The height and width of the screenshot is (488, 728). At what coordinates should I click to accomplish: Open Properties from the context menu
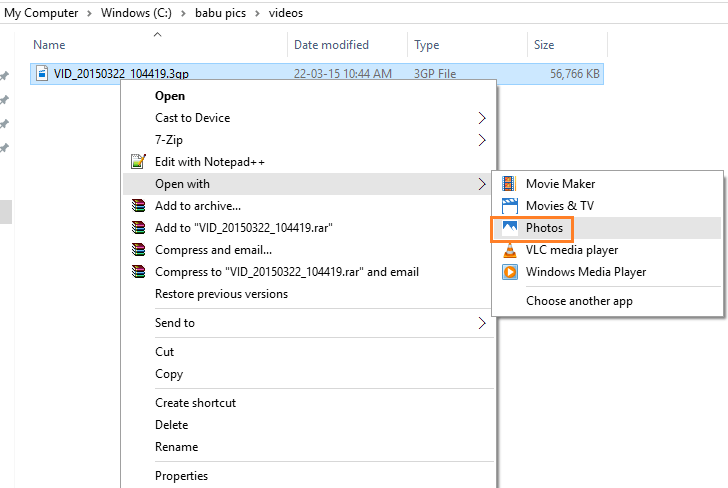309,475
